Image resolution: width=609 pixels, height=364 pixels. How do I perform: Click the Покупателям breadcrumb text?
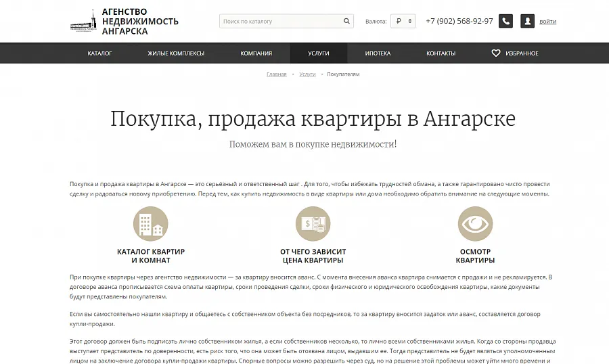point(343,74)
